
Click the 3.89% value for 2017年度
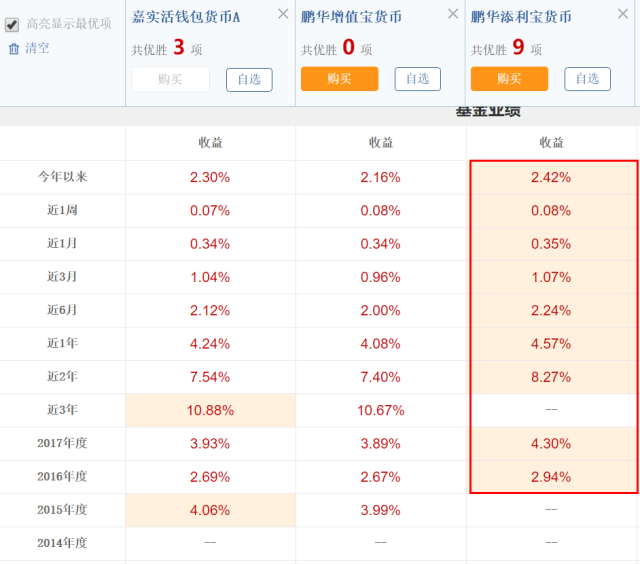tap(380, 444)
